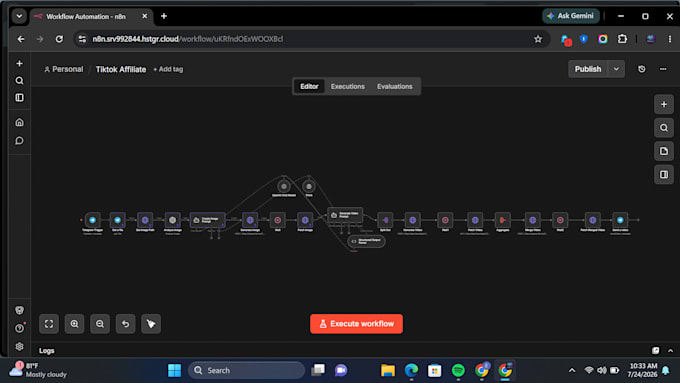Click the Telegram Trigger node
680x383 pixels.
tap(92, 220)
